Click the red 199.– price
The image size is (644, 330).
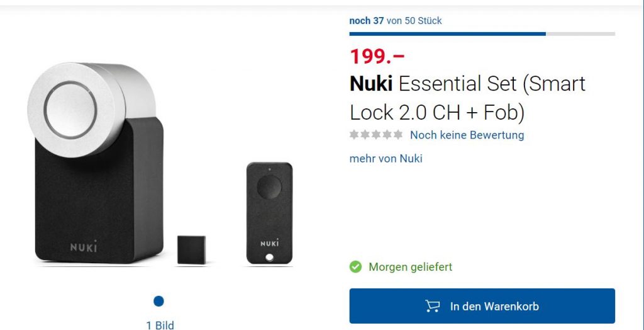377,56
